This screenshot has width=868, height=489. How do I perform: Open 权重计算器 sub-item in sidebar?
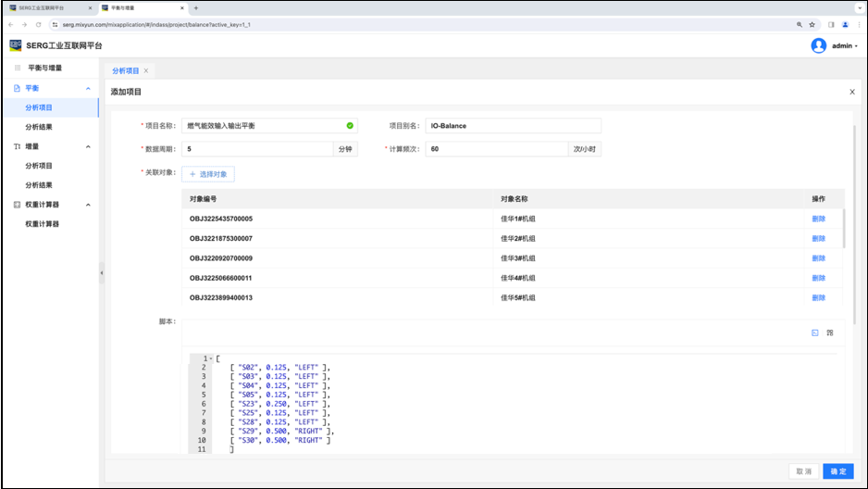click(43, 224)
